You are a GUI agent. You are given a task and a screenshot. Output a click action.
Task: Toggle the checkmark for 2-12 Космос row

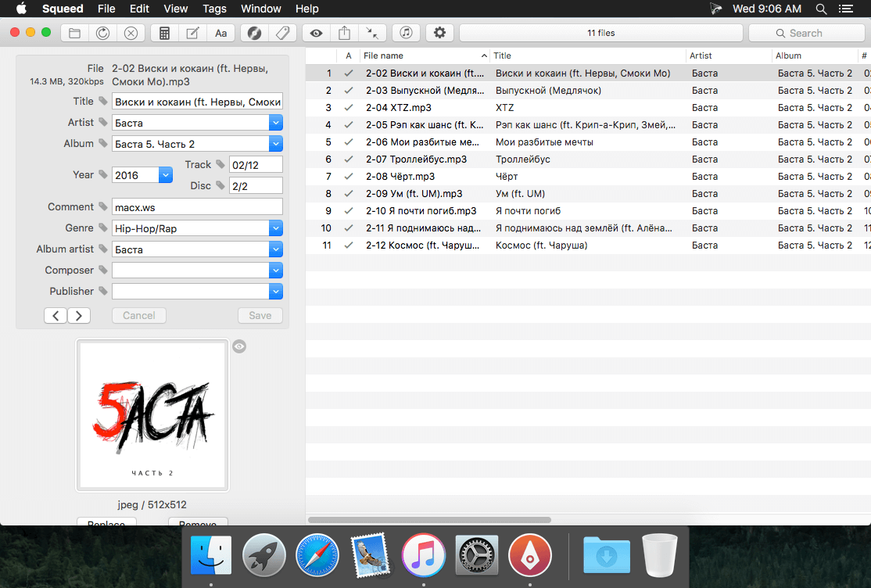click(x=348, y=245)
